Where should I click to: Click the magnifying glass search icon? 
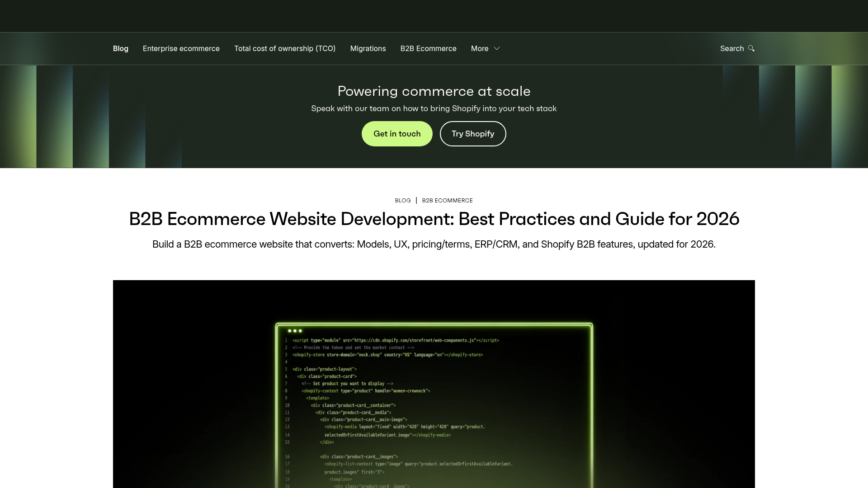[751, 48]
